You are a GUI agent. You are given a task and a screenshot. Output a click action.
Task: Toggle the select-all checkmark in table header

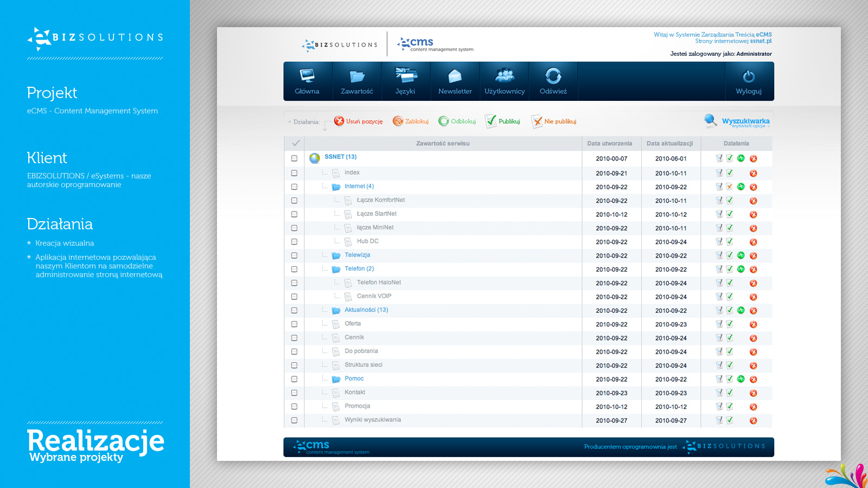(296, 144)
